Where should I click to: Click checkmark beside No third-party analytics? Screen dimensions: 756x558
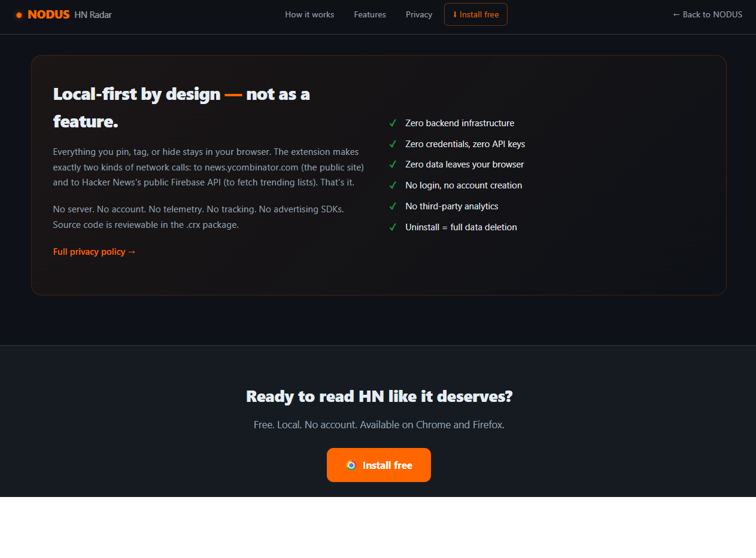pyautogui.click(x=393, y=206)
